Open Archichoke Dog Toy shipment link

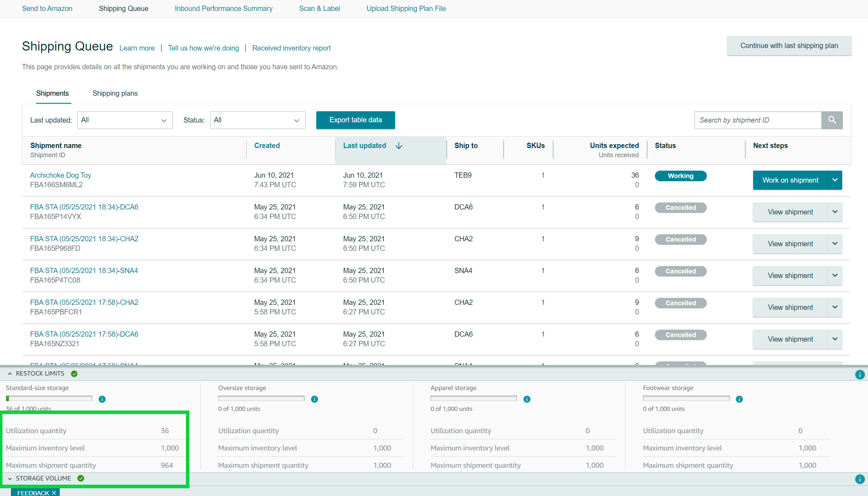pyautogui.click(x=60, y=175)
